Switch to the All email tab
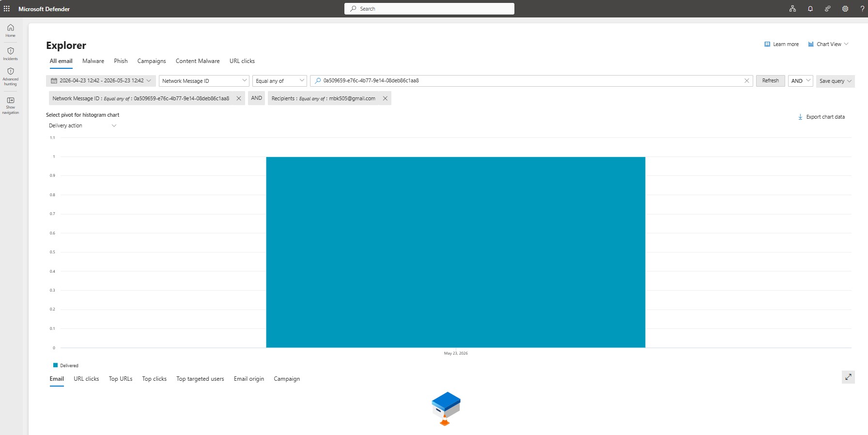 (x=61, y=61)
